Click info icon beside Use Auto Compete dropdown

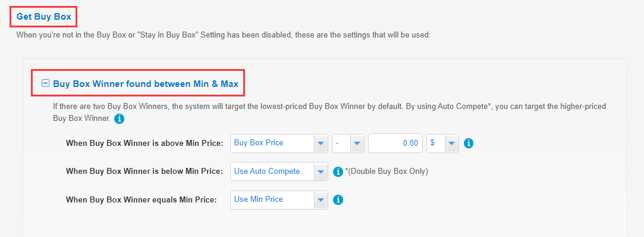pyautogui.click(x=338, y=171)
